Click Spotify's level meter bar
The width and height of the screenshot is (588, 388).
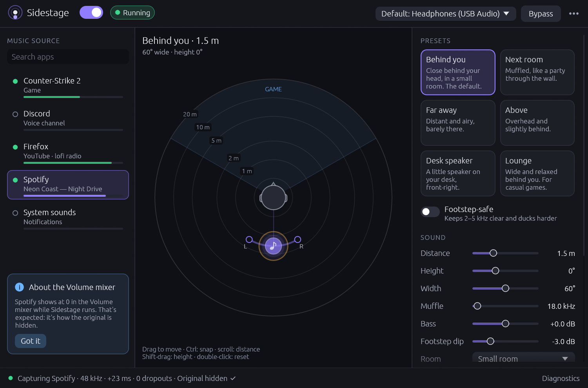(x=73, y=196)
